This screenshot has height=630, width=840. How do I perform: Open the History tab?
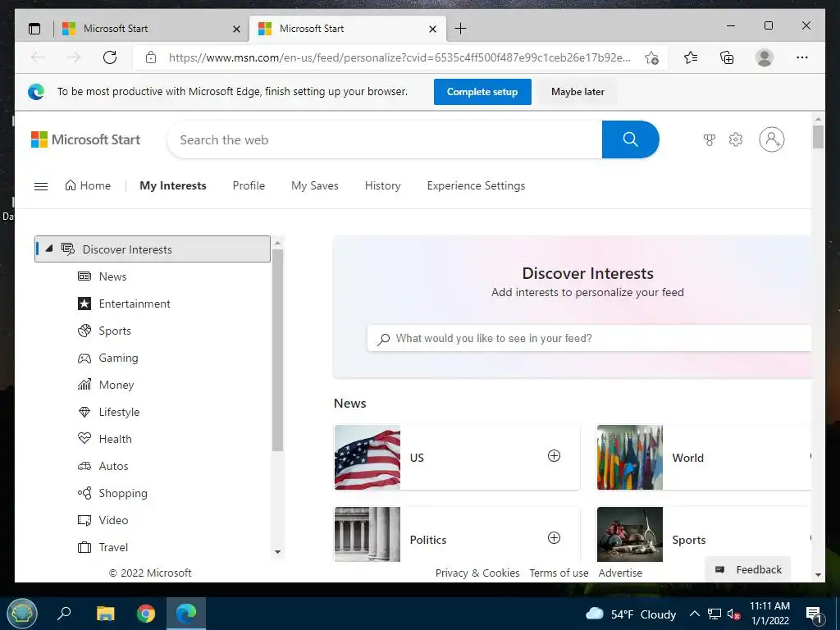(x=382, y=185)
